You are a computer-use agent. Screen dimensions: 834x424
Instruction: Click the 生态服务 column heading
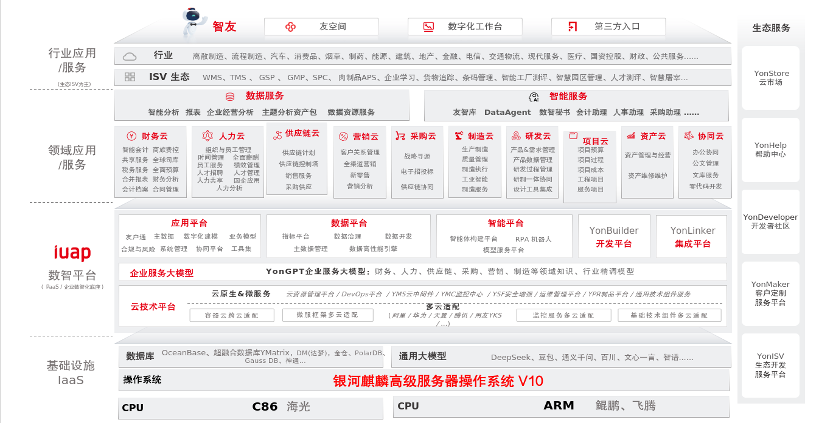click(771, 28)
